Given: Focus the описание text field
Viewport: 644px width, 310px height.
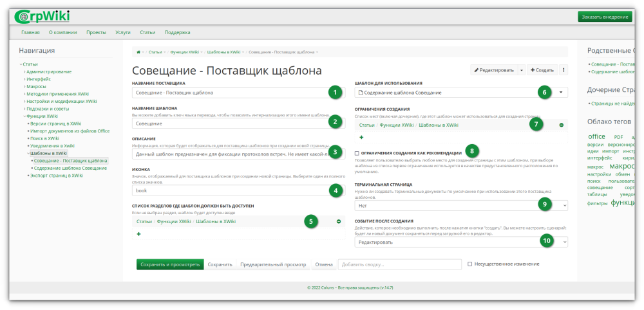Looking at the screenshot, I should click(239, 154).
